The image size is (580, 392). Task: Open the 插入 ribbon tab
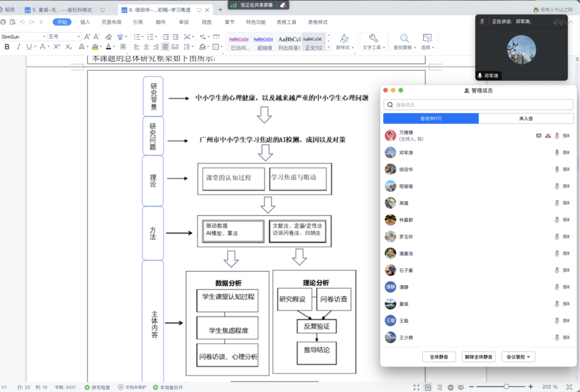[85, 22]
